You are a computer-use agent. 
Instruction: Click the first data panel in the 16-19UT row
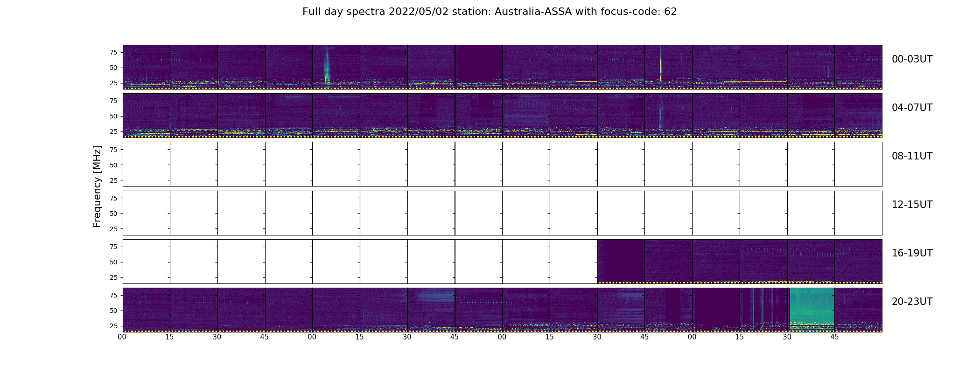pyautogui.click(x=621, y=261)
